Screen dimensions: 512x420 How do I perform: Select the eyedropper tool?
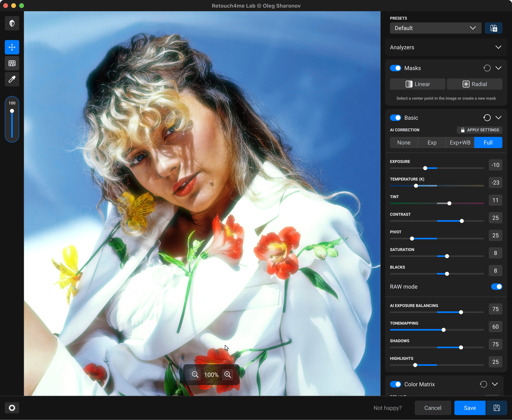coord(12,79)
